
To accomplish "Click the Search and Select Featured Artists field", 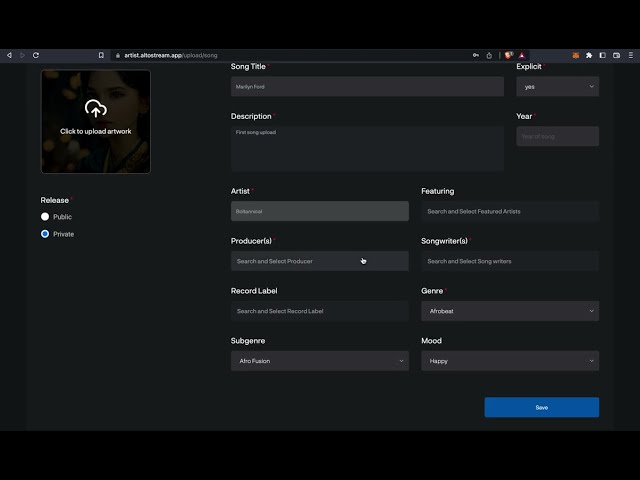I will pos(510,211).
